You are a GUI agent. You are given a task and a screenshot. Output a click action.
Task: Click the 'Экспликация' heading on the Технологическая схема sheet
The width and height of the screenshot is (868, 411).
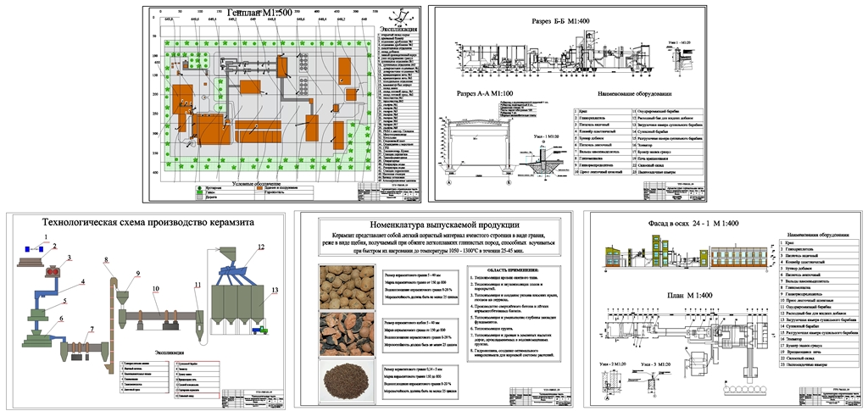168,352
